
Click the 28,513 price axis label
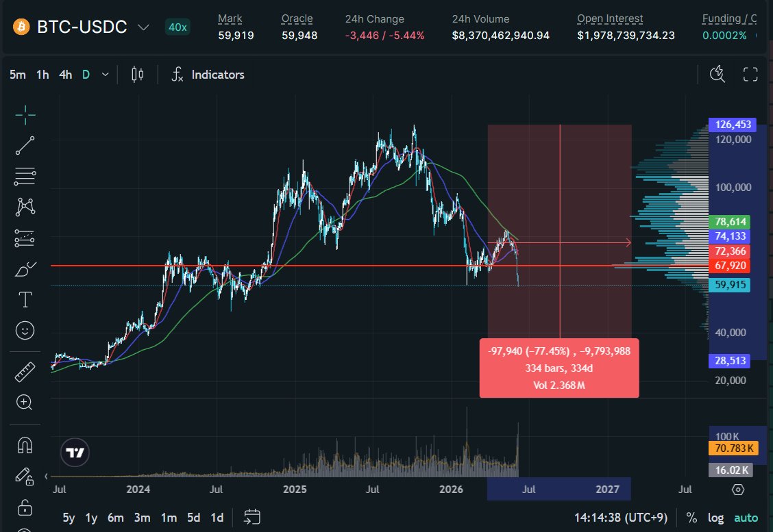tap(730, 361)
